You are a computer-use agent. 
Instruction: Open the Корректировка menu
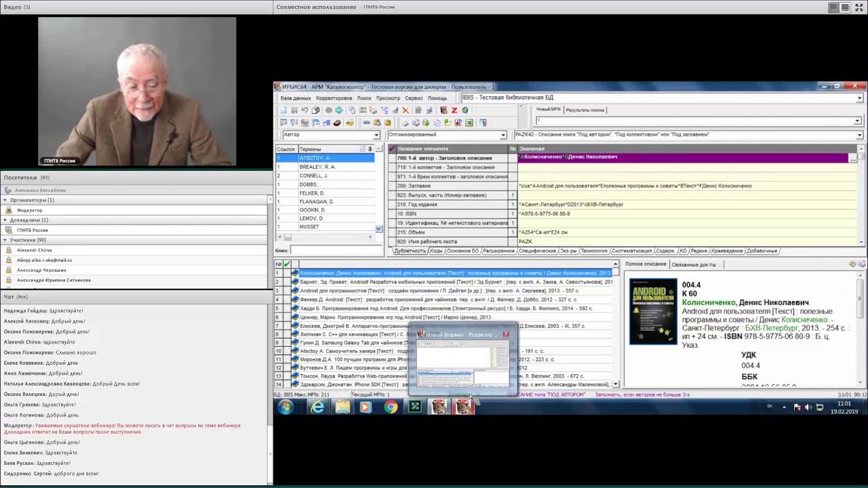[334, 98]
